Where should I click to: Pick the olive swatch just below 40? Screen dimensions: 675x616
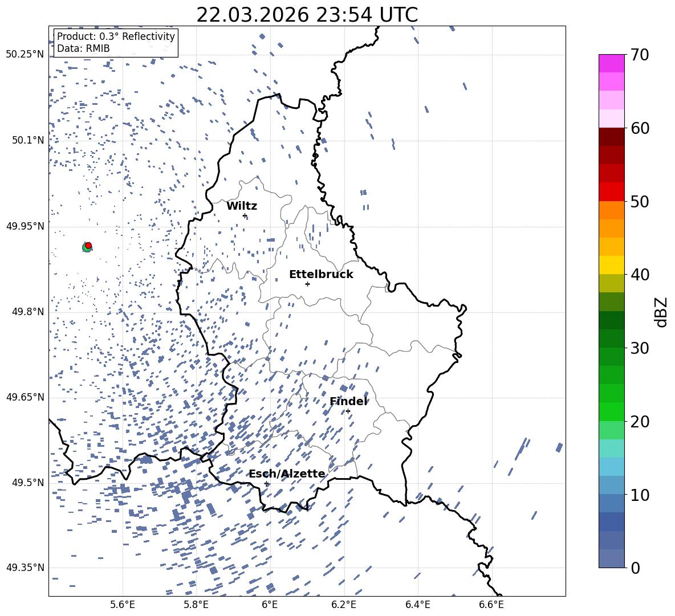[x=612, y=284]
